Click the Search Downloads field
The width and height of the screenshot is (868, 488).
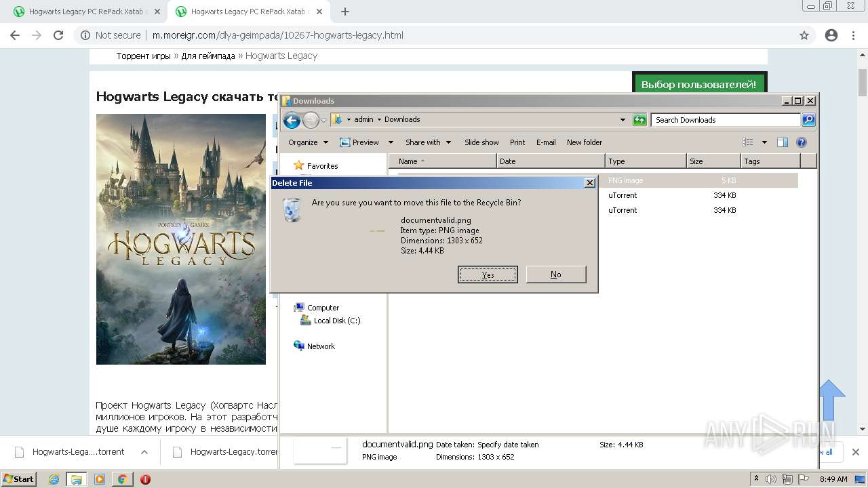tap(726, 120)
